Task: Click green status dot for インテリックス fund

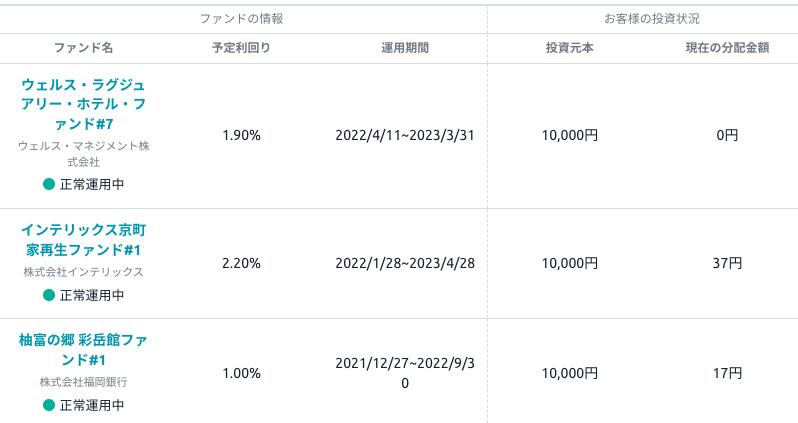Action: (49, 295)
